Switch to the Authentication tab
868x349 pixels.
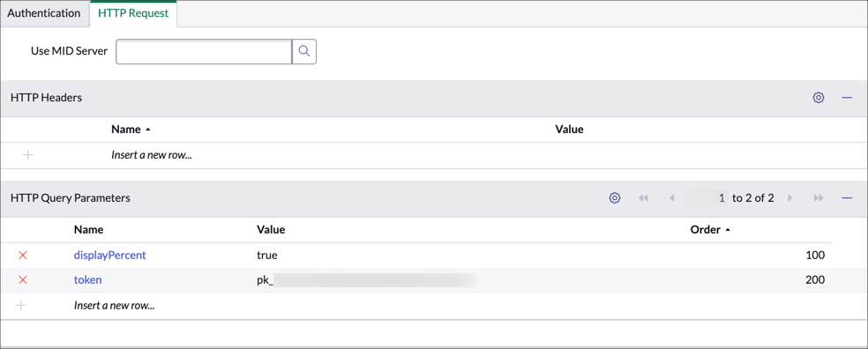pyautogui.click(x=44, y=13)
